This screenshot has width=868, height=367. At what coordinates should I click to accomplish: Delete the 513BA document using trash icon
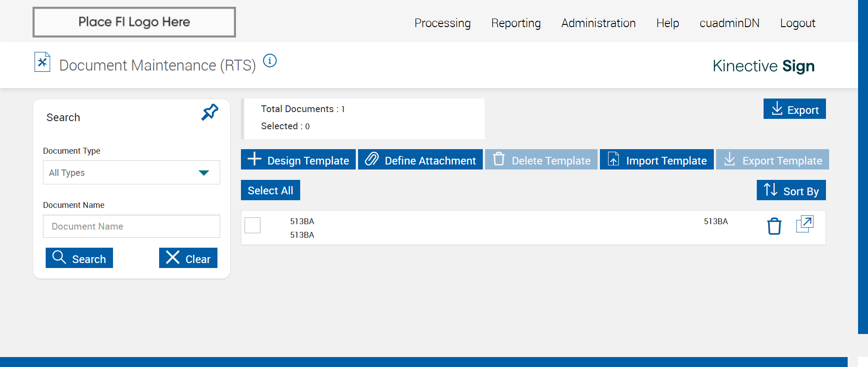[x=774, y=226]
